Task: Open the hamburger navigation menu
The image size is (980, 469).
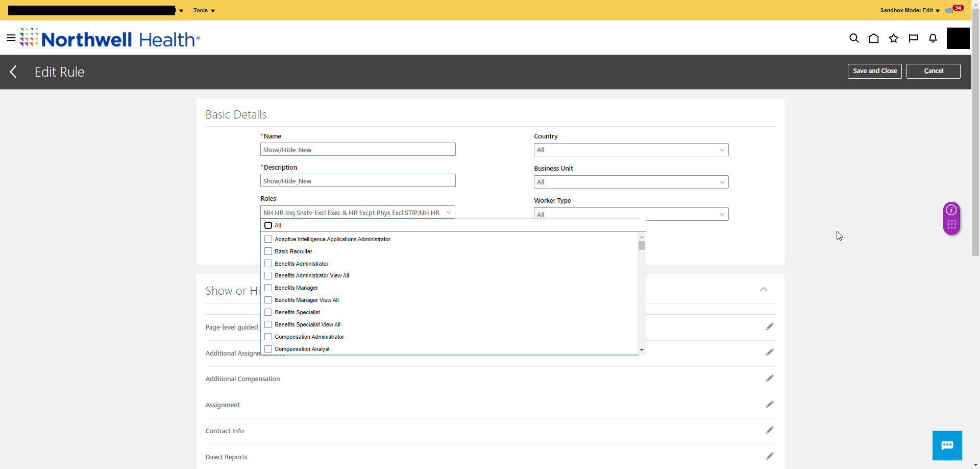Action: tap(10, 37)
